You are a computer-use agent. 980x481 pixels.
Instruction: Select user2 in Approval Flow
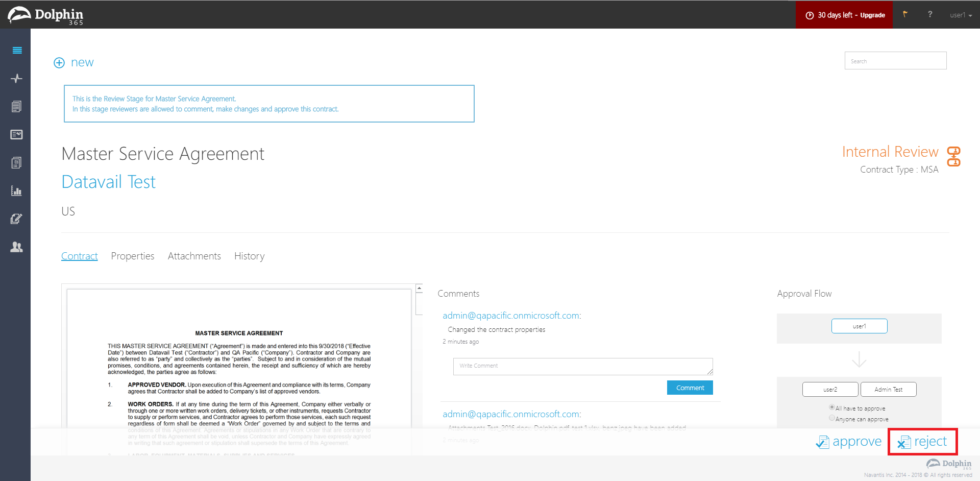(830, 390)
